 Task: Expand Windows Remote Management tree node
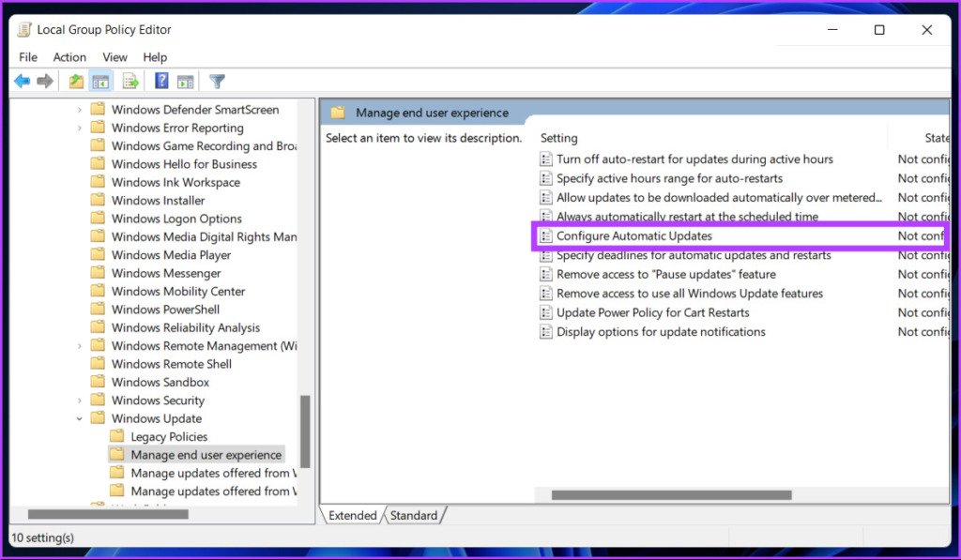coord(80,346)
